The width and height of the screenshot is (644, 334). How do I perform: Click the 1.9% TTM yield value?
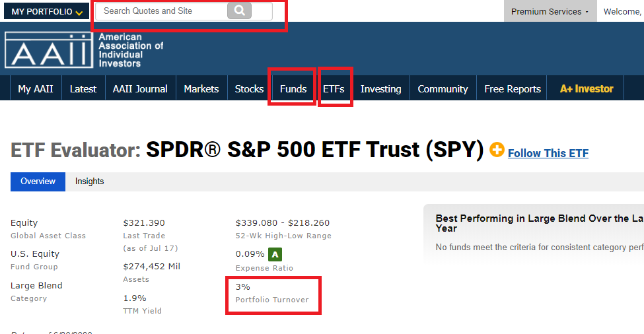[x=135, y=298]
